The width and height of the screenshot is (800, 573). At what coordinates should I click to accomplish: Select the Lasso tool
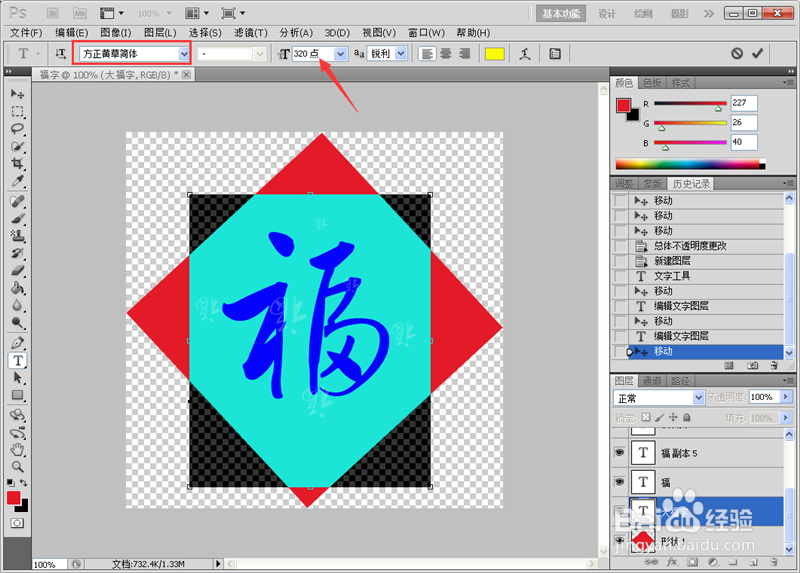click(17, 129)
